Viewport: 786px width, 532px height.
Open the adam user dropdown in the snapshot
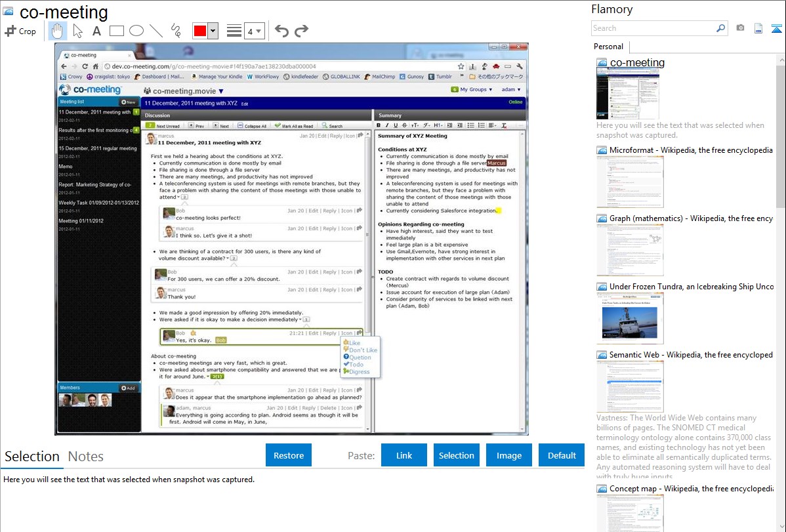[511, 89]
